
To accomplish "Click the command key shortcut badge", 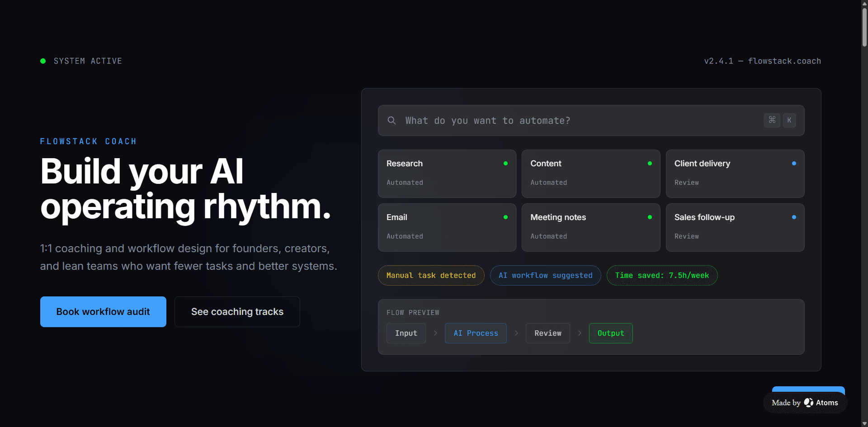I will point(772,120).
